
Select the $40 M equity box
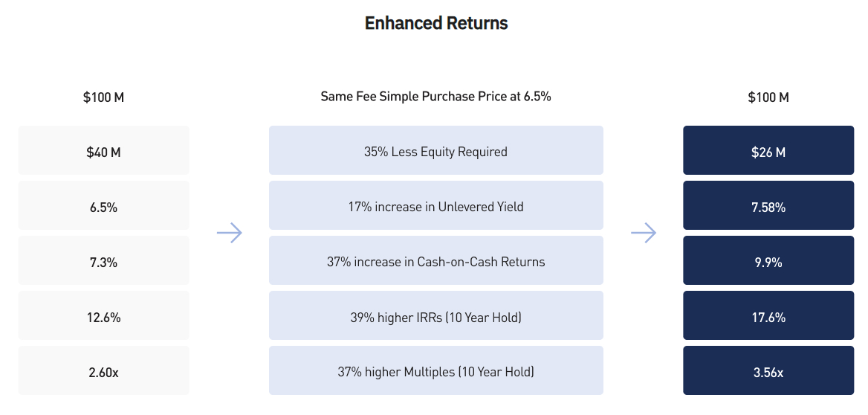click(x=103, y=150)
